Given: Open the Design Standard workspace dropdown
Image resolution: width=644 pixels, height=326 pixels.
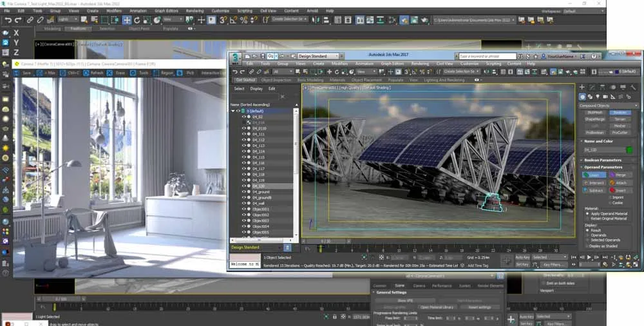Looking at the screenshot, I should click(x=318, y=56).
